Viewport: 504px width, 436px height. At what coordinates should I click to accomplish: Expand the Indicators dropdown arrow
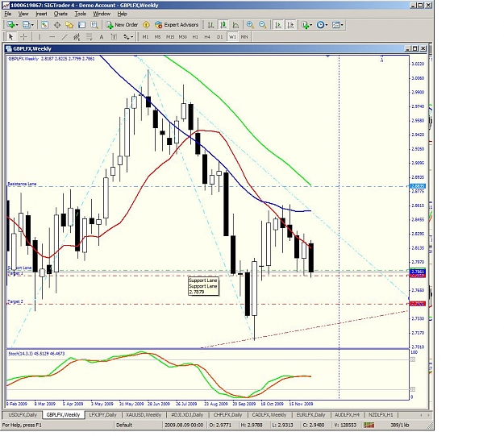(x=310, y=25)
